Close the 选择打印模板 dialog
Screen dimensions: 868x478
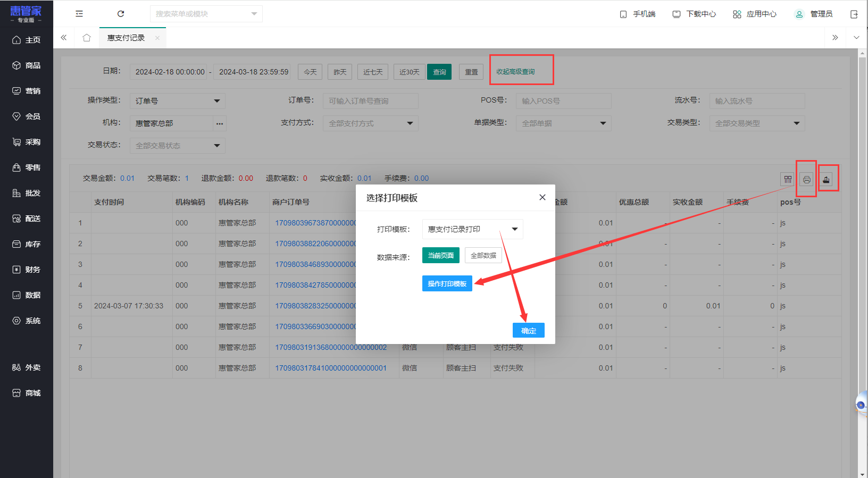pos(542,197)
